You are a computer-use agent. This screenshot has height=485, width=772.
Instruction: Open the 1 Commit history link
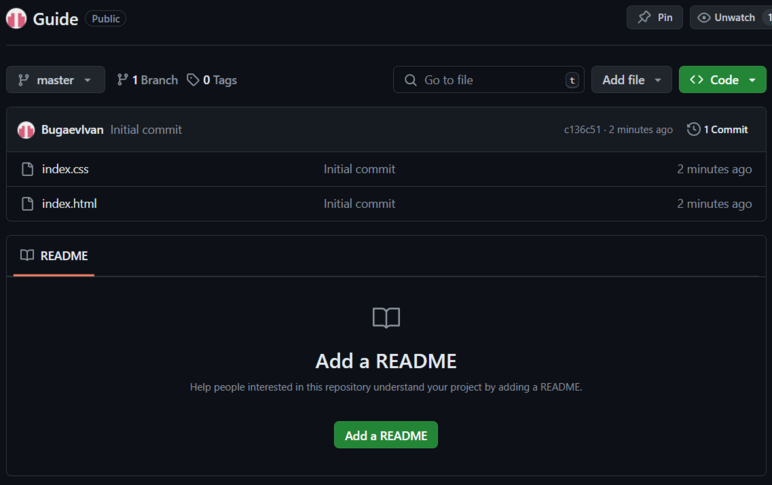tap(718, 130)
